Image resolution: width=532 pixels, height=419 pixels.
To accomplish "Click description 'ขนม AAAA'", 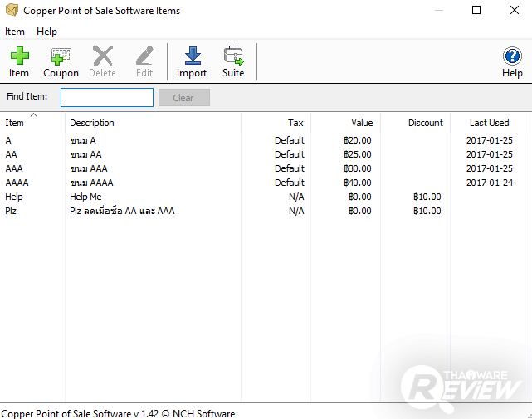I will [91, 183].
